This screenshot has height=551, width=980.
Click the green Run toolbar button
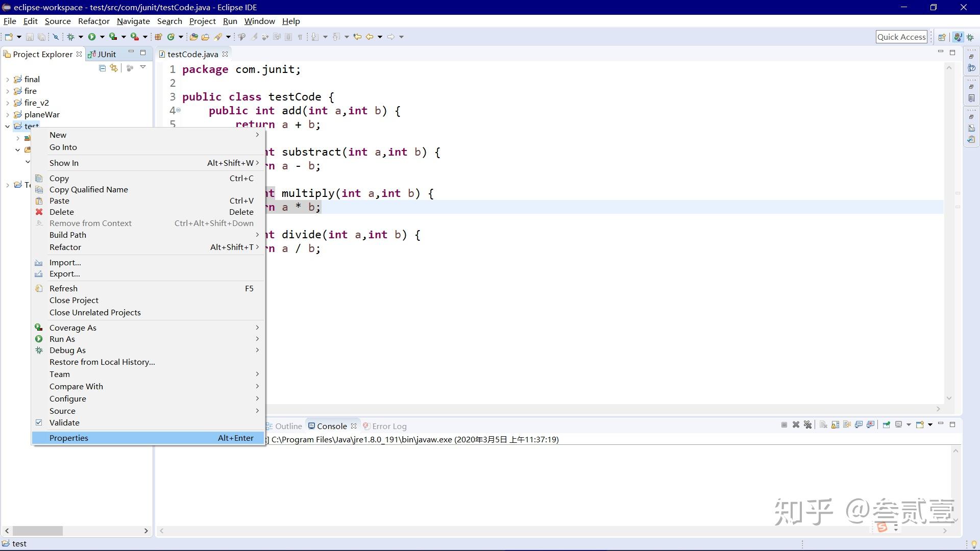pyautogui.click(x=92, y=37)
